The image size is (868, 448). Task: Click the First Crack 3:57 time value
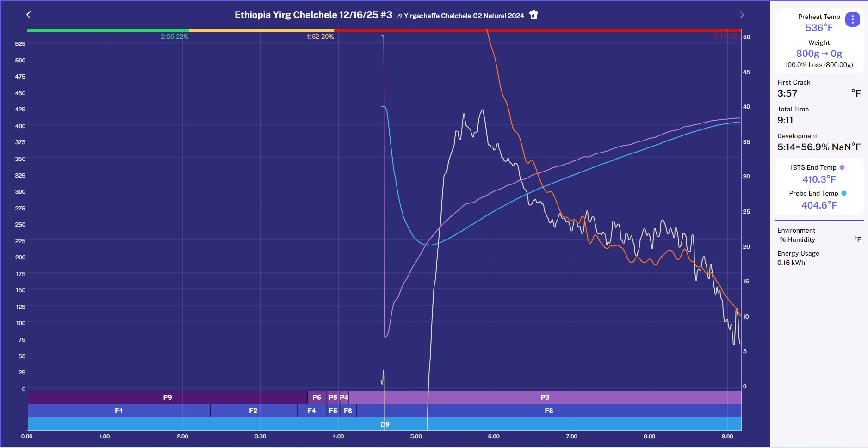787,93
